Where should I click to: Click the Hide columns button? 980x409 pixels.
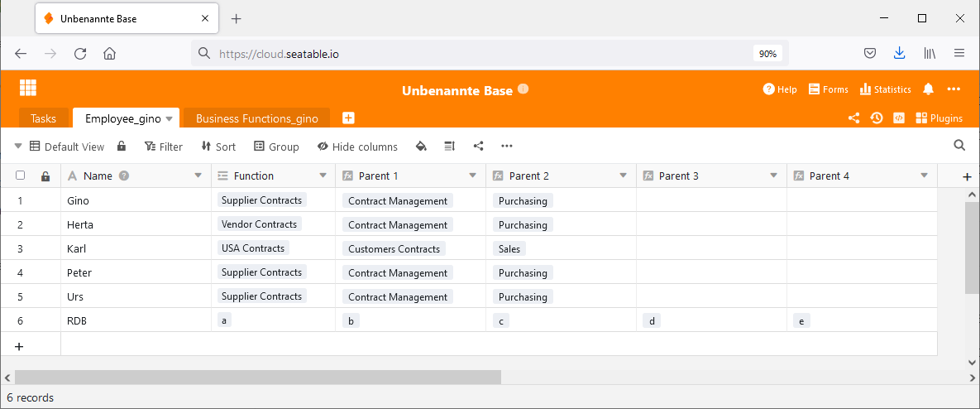point(357,147)
